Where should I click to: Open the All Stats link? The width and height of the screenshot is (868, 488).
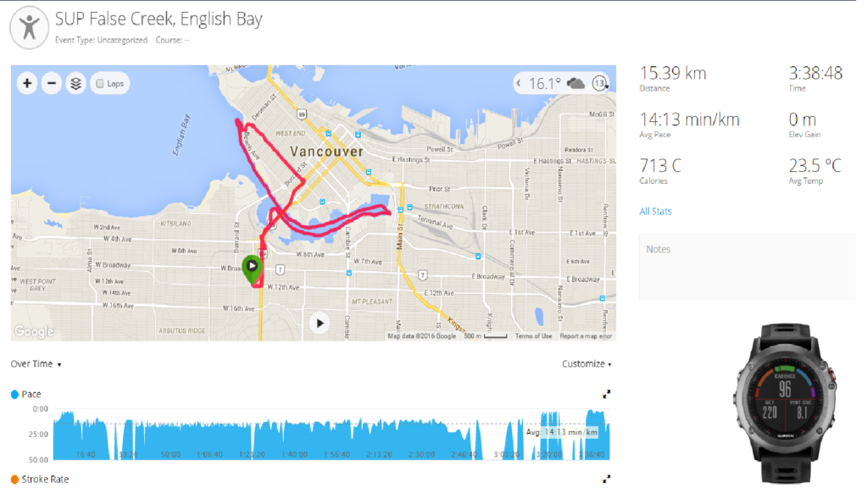tap(655, 211)
